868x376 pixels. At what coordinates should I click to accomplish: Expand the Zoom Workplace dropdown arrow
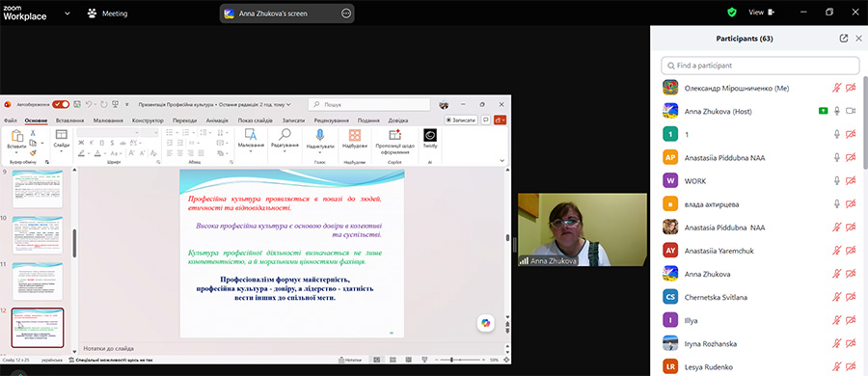[x=68, y=13]
